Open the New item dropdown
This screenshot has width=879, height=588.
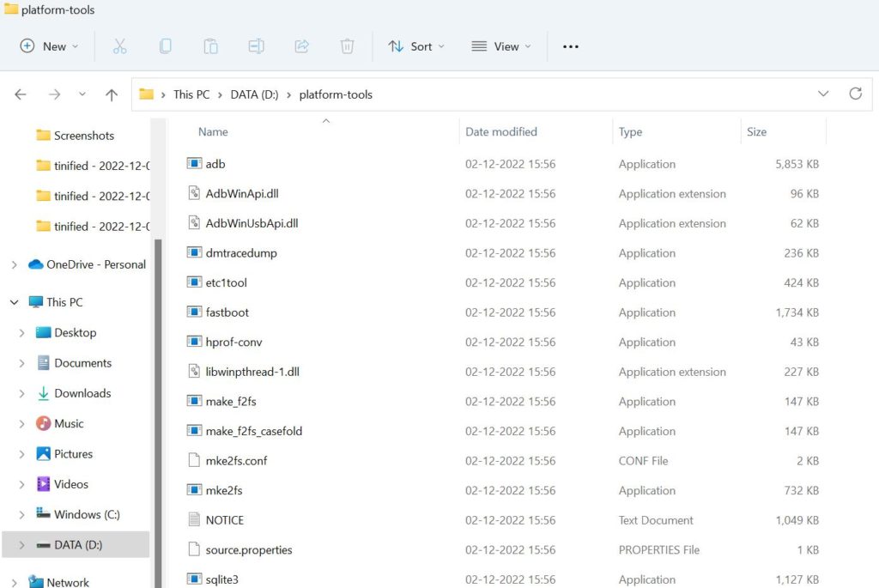[49, 46]
